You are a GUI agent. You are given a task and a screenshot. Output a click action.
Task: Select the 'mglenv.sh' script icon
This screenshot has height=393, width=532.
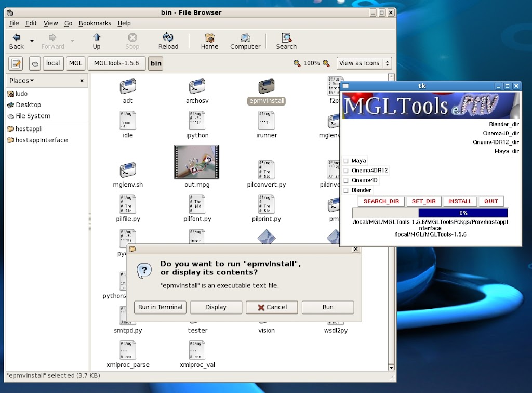pos(128,169)
